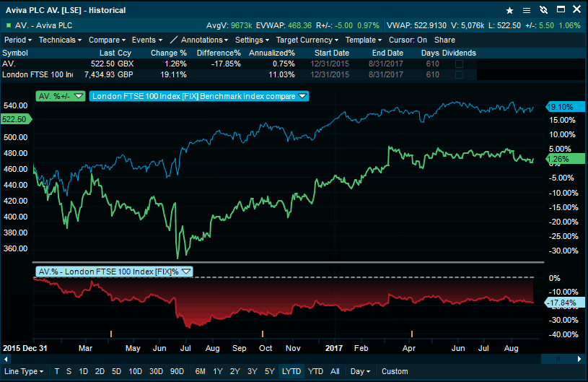Select the Annotations pencil tool
The width and height of the screenshot is (588, 382).
(173, 40)
